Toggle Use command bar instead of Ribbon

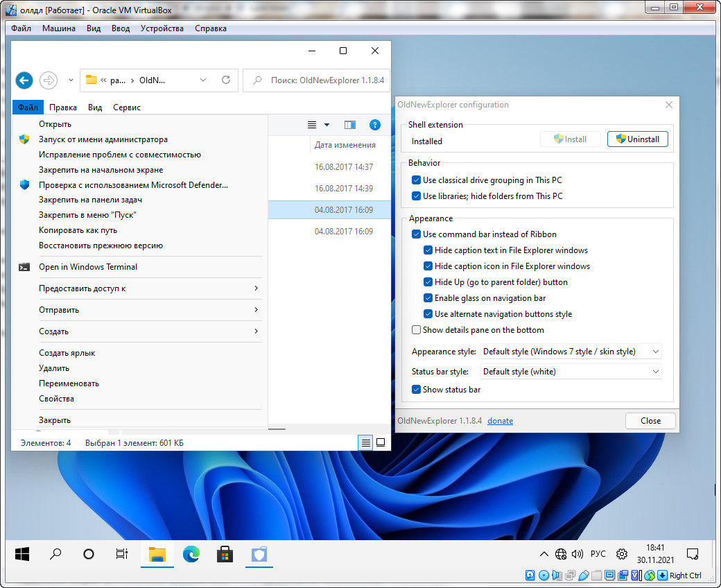pos(416,234)
